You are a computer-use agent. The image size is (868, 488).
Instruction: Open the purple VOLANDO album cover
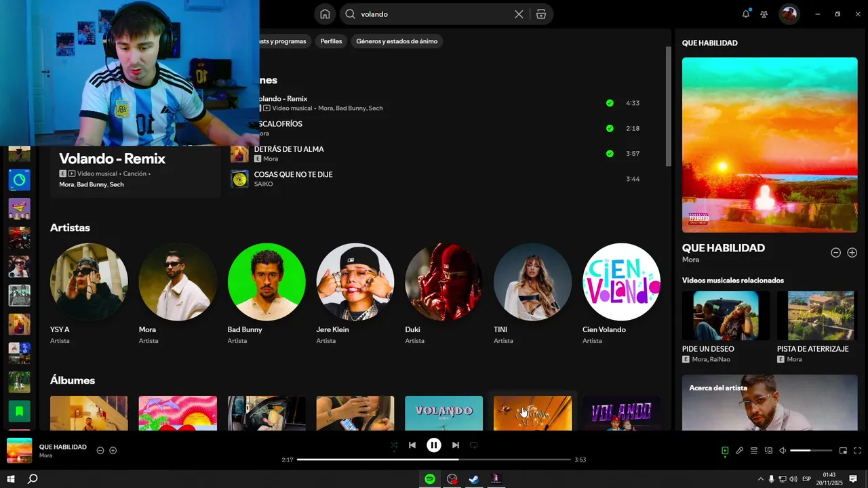tap(621, 413)
